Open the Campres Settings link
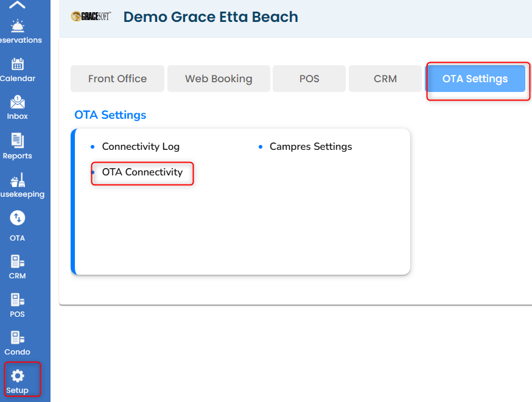Screen dimensions: 532x402 click(x=310, y=146)
